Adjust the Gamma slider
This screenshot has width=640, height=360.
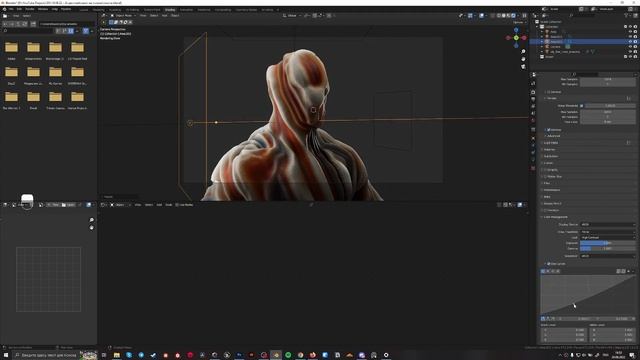(608, 248)
